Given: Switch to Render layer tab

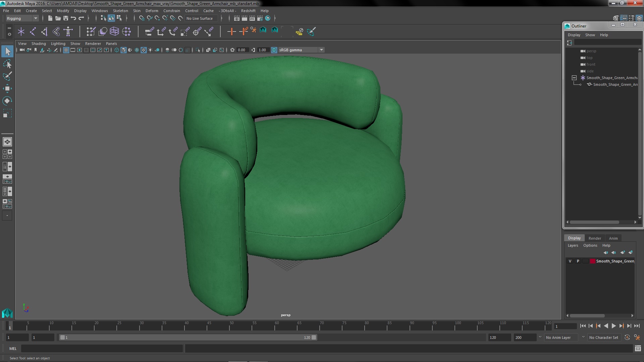Looking at the screenshot, I should pyautogui.click(x=595, y=238).
